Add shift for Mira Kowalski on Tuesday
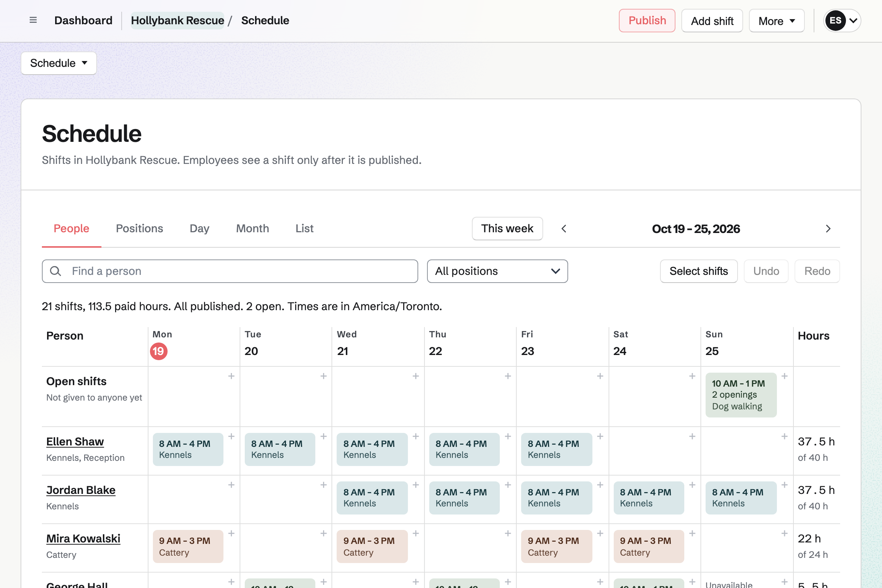Screen dimensions: 882x588 [323, 533]
